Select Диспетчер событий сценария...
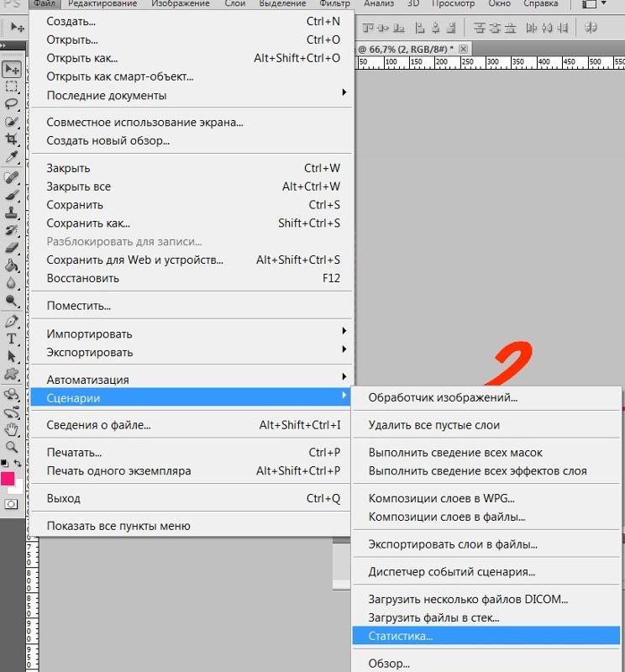The height and width of the screenshot is (672, 625). 486,572
